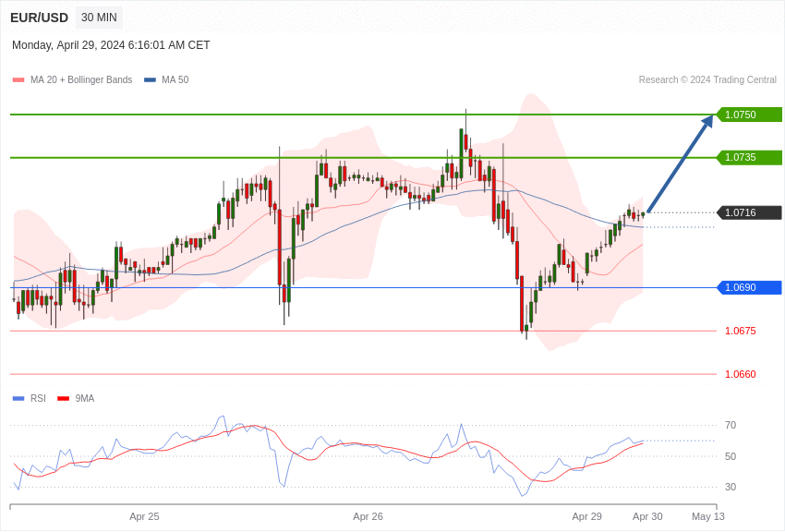The height and width of the screenshot is (532, 785).
Task: Select the May 13 date axis label
Action: [x=708, y=516]
